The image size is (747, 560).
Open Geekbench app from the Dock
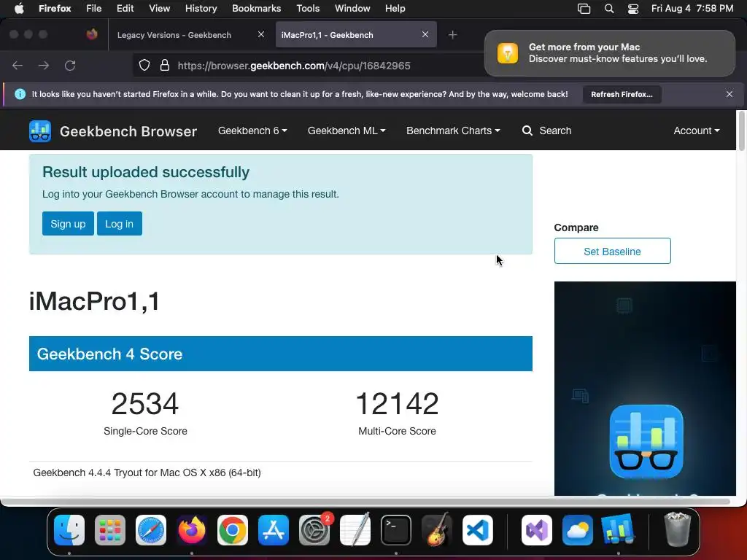point(619,530)
